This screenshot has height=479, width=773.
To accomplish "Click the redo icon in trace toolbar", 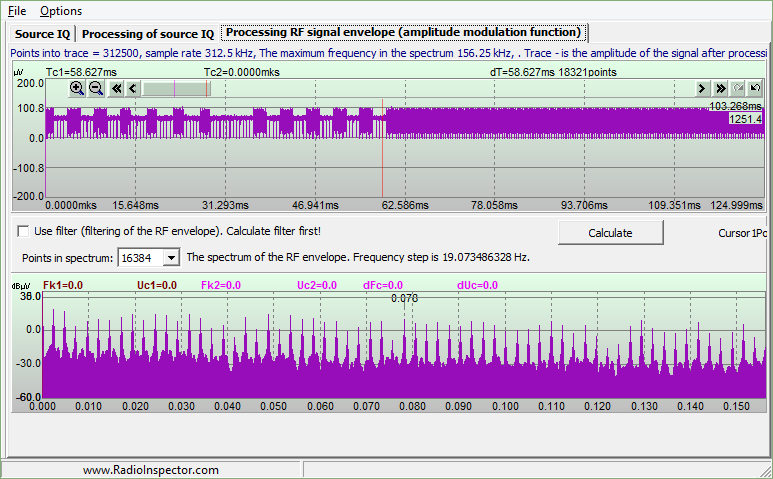I will click(737, 88).
